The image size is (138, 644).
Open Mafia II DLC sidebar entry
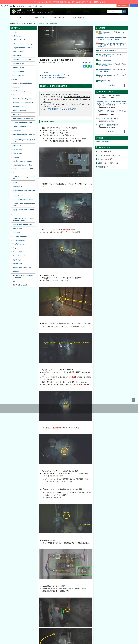tap(17, 149)
